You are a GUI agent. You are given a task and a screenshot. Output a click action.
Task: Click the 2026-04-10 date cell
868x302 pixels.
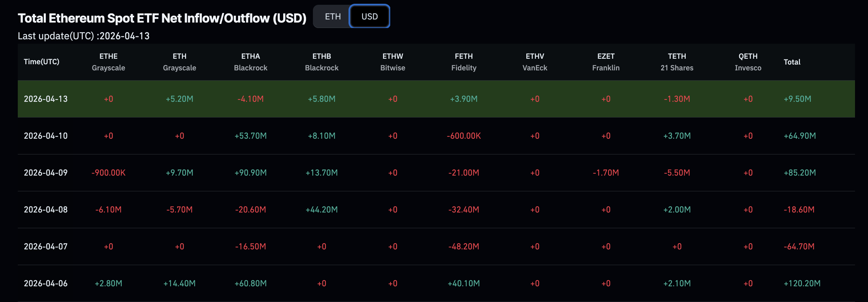click(46, 136)
